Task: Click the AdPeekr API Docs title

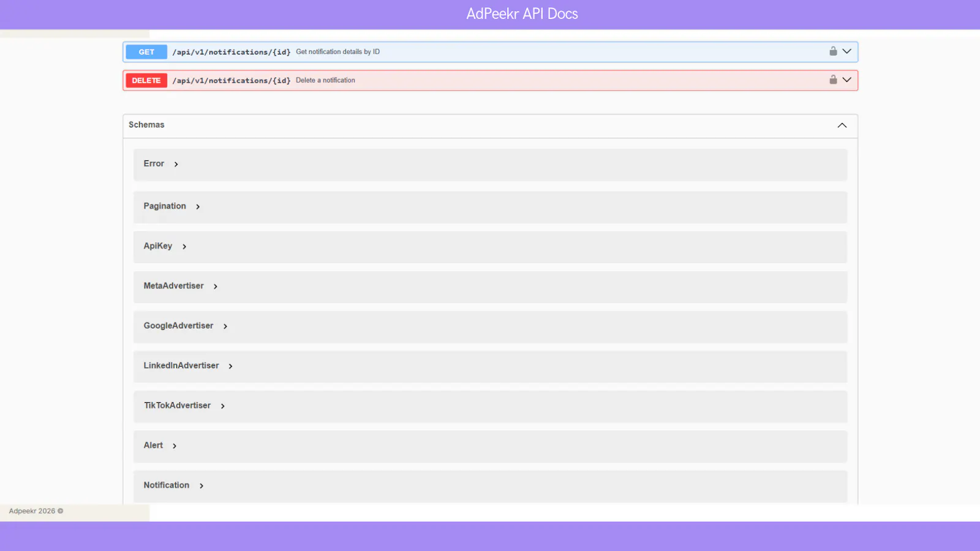Action: click(522, 13)
